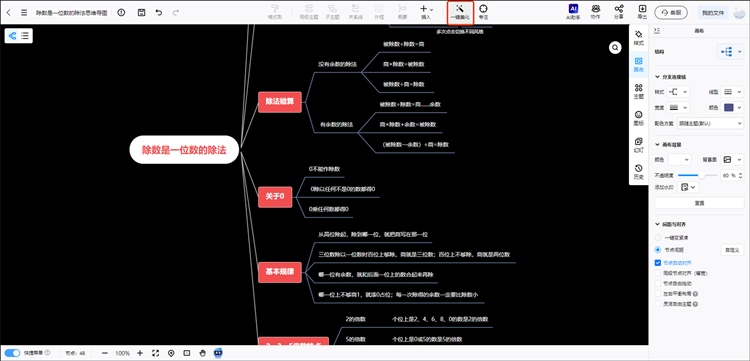Click the 重置 (reset) button
Viewport: 750px width, 361px height.
pos(699,203)
